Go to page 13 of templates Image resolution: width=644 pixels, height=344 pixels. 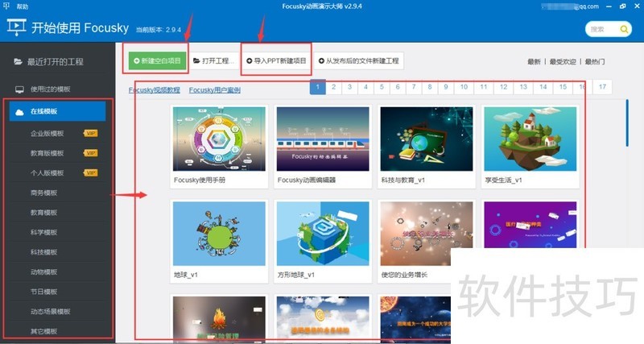pyautogui.click(x=523, y=87)
